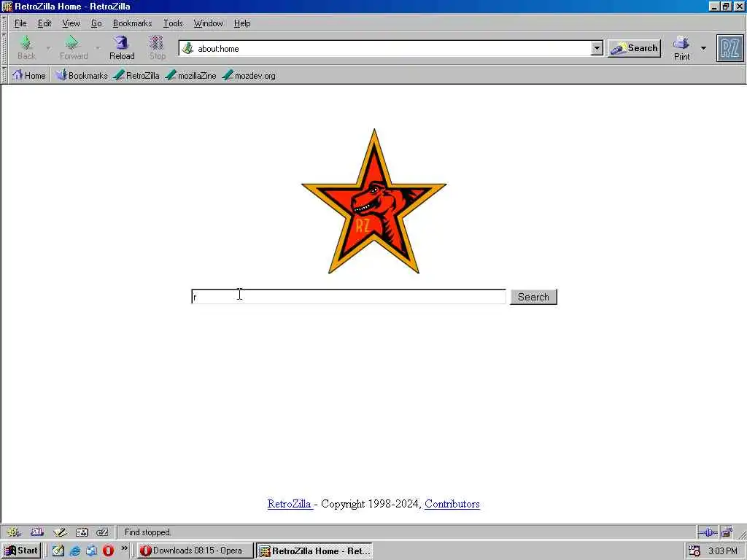747x560 pixels.
Task: Open Mail from the status bar component bar
Action: click(x=36, y=532)
